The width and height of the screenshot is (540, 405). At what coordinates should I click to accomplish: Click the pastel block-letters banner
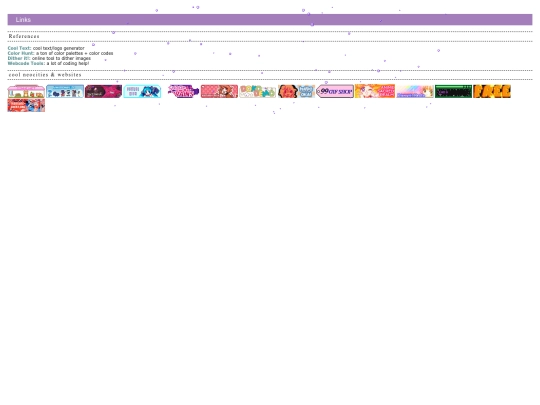click(258, 91)
